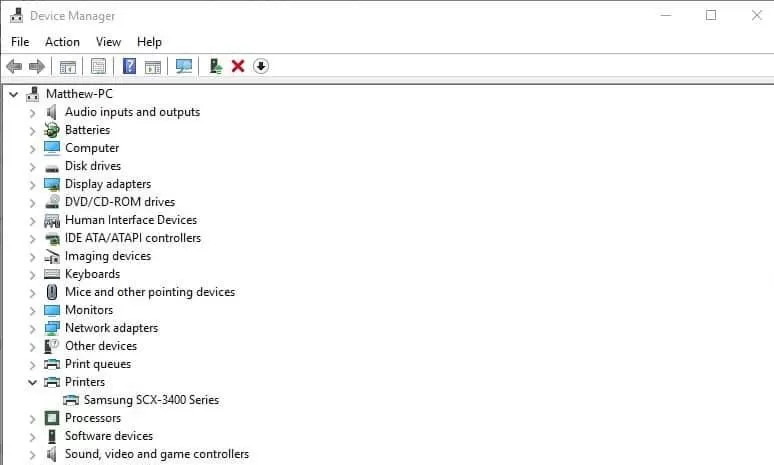Click the Matthew-PC computer icon
This screenshot has height=465, width=774.
point(33,94)
